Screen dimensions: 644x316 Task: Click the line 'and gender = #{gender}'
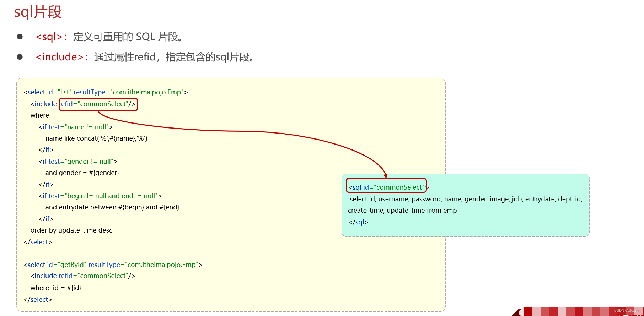point(82,173)
